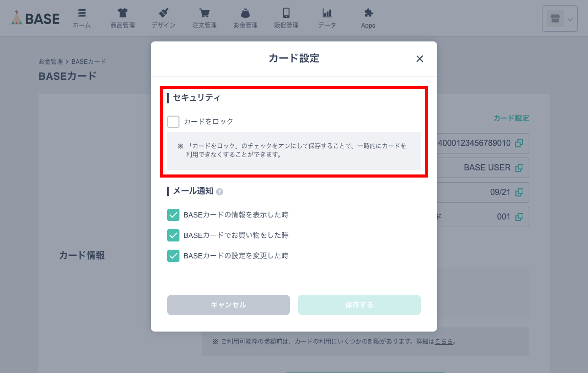588x373 pixels.
Task: Click the キャンセル button
Action: coord(229,305)
